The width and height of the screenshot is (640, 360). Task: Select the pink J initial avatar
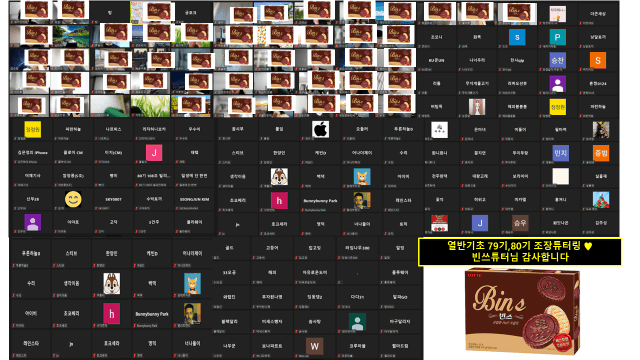point(154,153)
